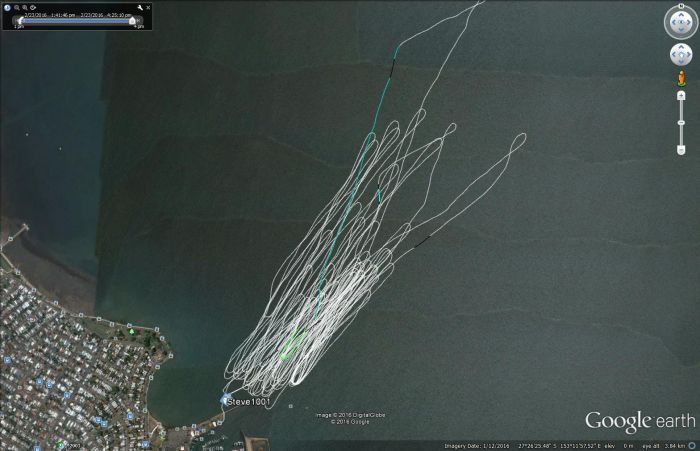This screenshot has height=451, width=700.
Task: Click the left handle of time slider
Action: pos(18,21)
